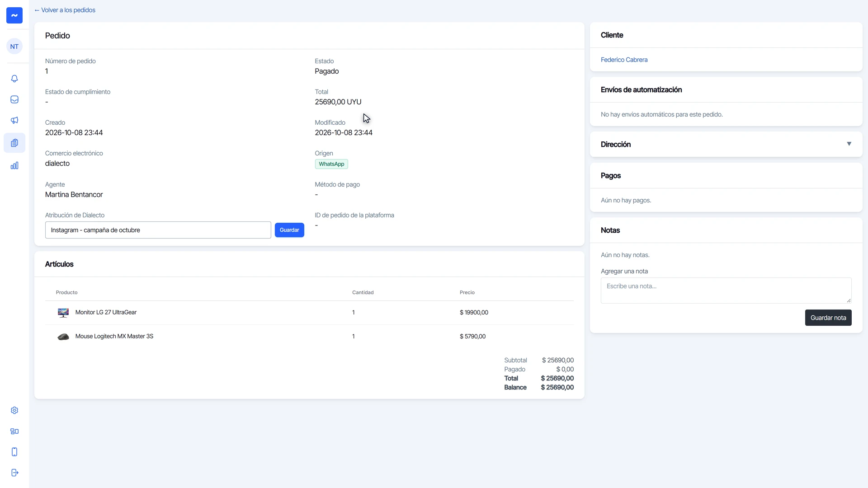Select the Monitor LG 27 UltraGear name
Image resolution: width=868 pixels, height=488 pixels.
tap(106, 312)
